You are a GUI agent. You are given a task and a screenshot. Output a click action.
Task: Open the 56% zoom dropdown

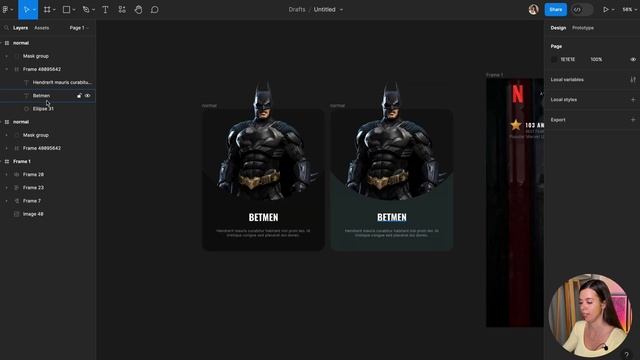coord(629,9)
